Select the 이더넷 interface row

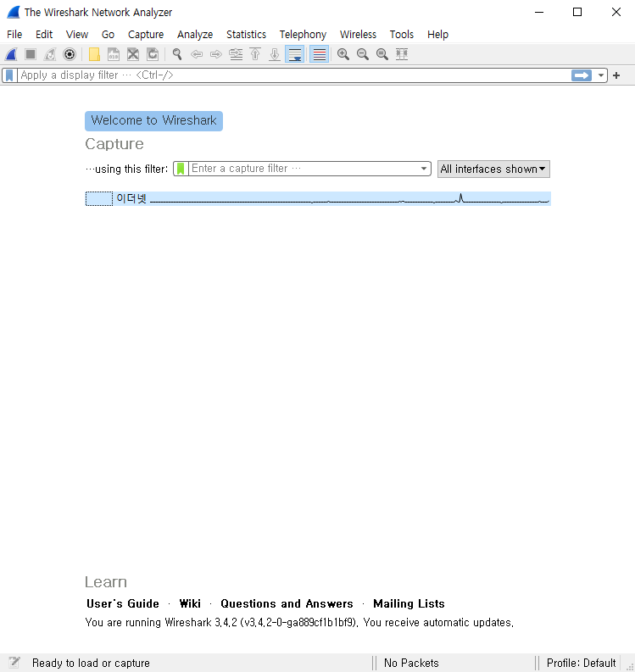(318, 198)
